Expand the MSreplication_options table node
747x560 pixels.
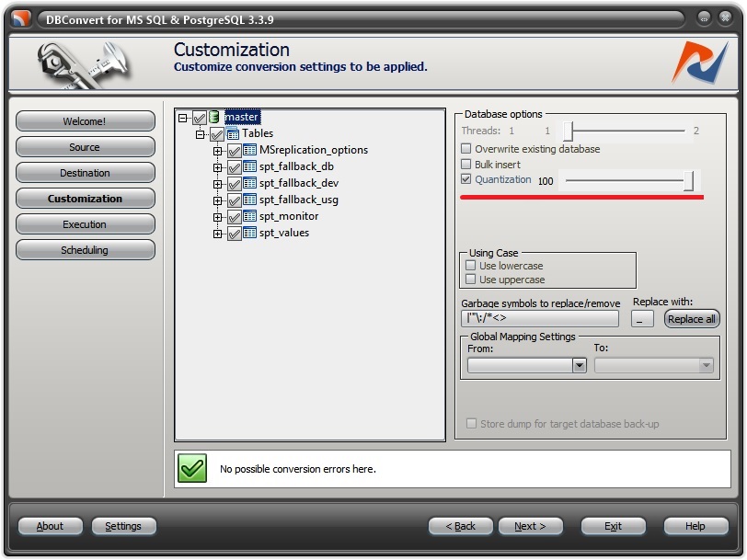[218, 152]
